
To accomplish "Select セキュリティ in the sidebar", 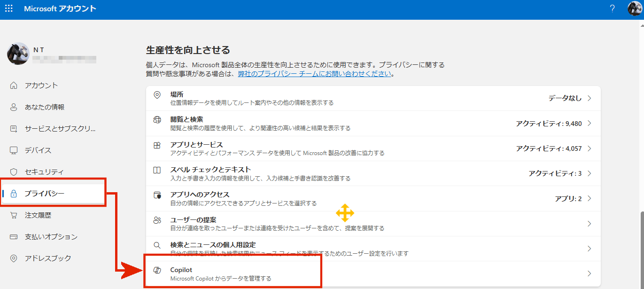I will tap(44, 172).
